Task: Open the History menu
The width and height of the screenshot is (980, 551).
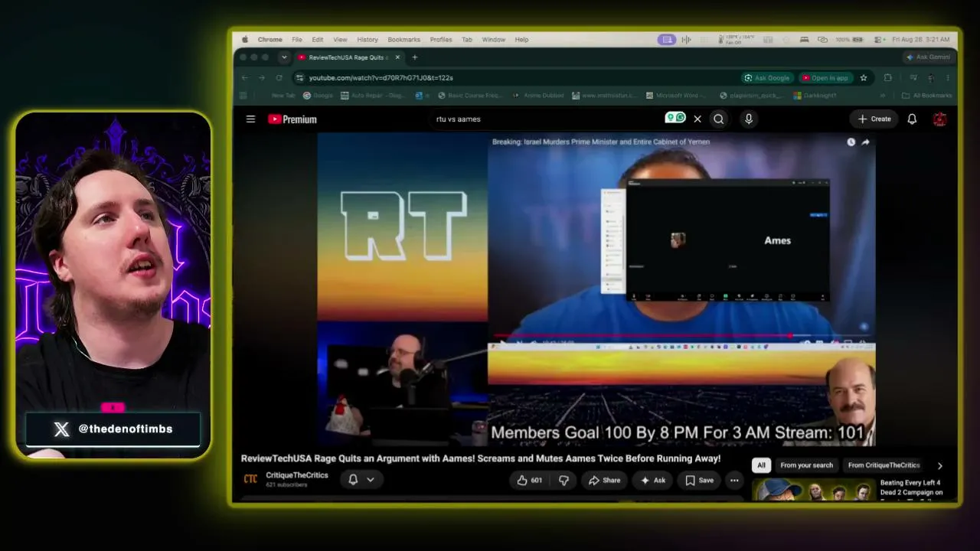Action: [x=367, y=40]
